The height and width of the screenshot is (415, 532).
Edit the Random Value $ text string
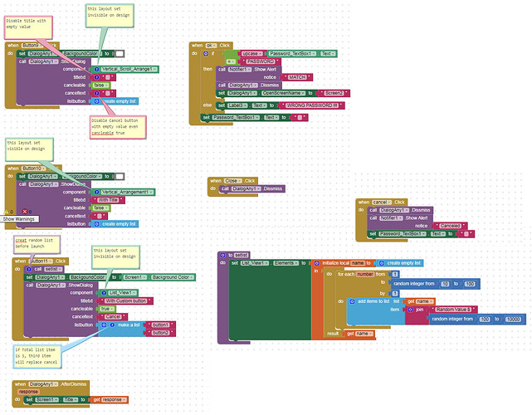(x=453, y=310)
